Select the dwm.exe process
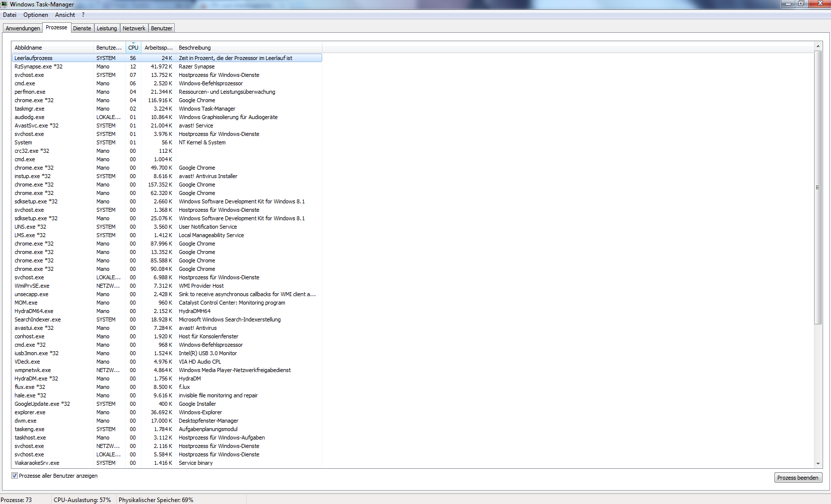 tap(167, 421)
